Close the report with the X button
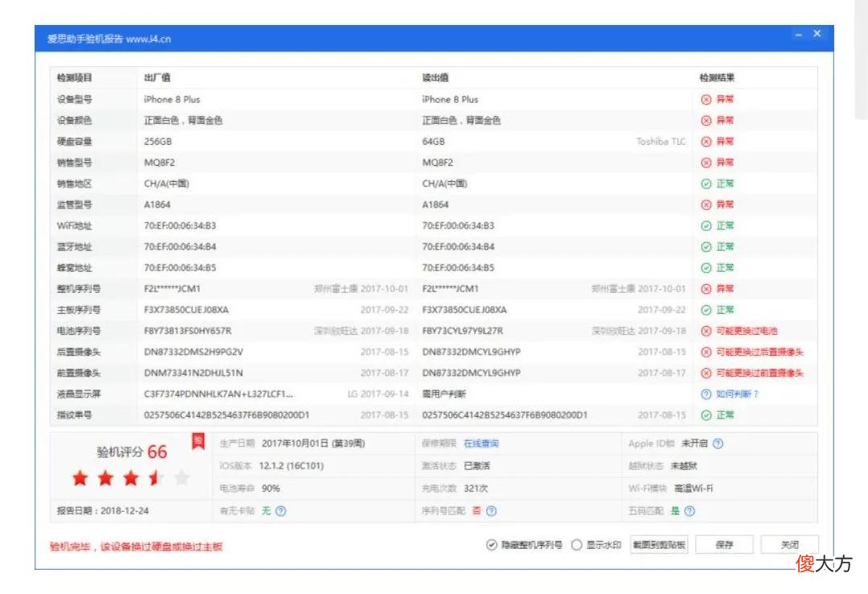Screen dimensions: 868x594 tap(817, 35)
